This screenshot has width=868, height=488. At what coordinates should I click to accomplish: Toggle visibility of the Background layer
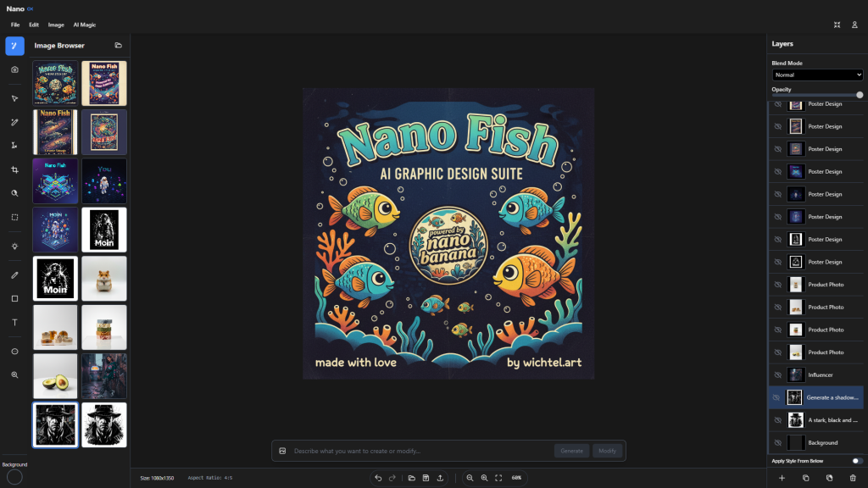pyautogui.click(x=777, y=441)
